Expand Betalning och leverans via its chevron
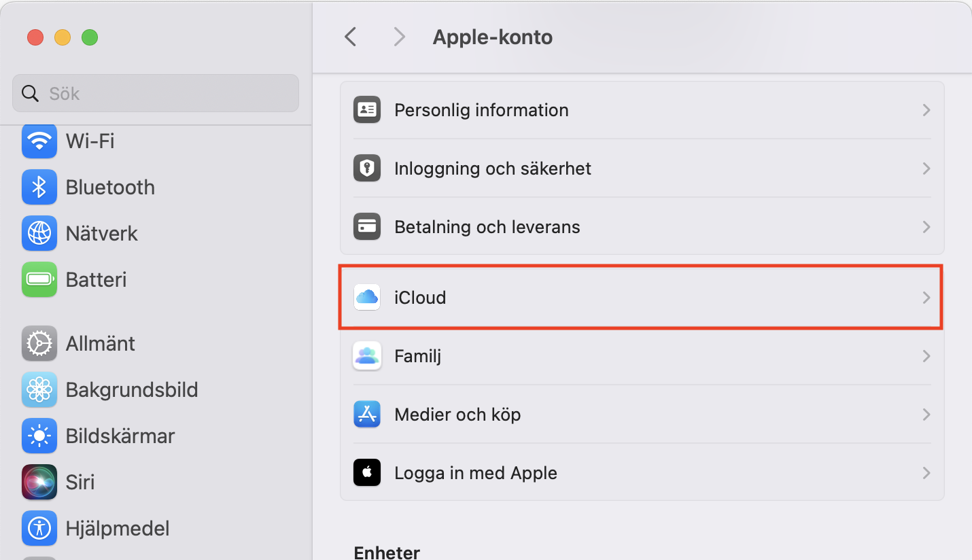 pos(926,227)
